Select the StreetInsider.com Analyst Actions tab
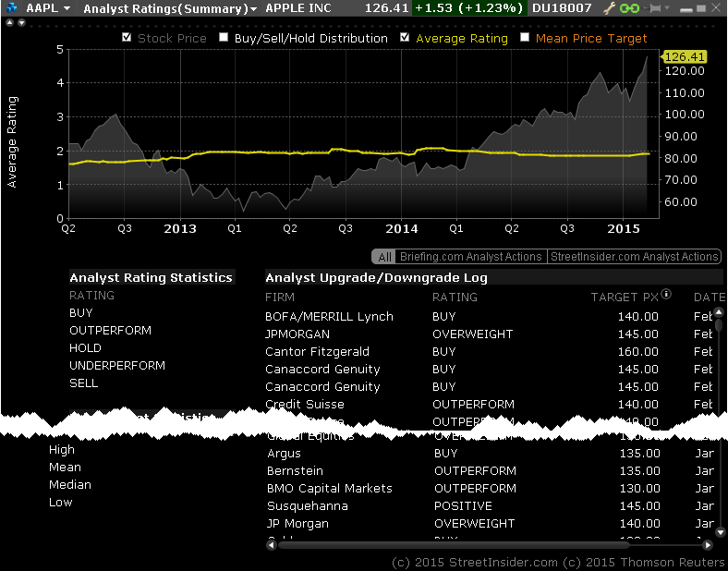Image resolution: width=728 pixels, height=571 pixels. point(634,257)
